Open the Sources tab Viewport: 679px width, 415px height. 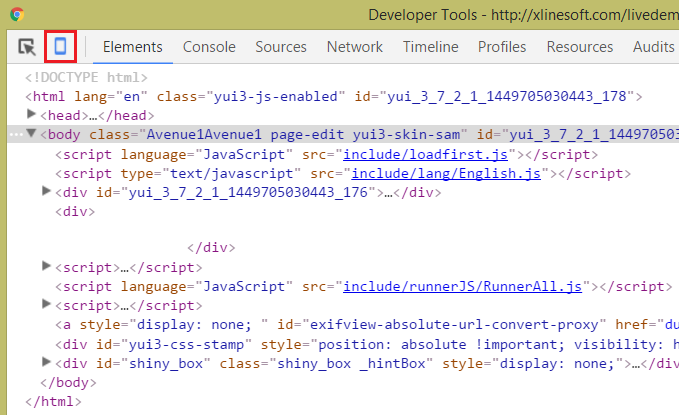281,47
